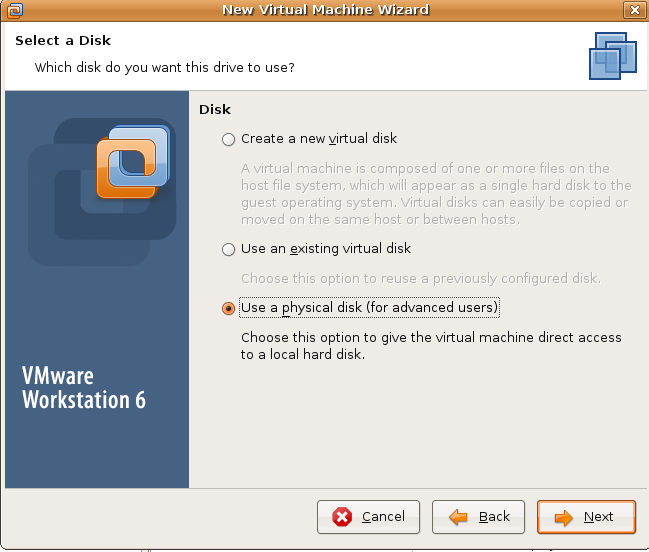Viewport: 649px width, 552px height.
Task: Click the greyed virtual machine files description
Action: pyautogui.click(x=436, y=194)
